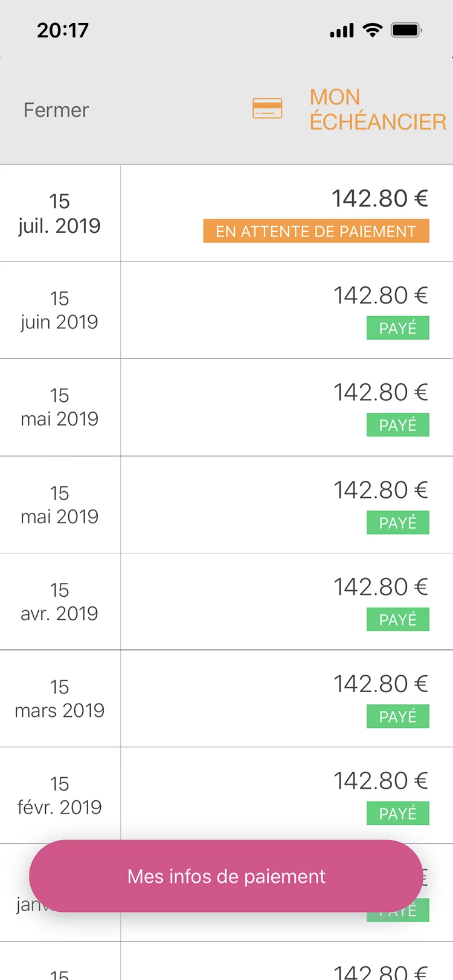Screen dimensions: 453x980
Task: Tap the EN ATTENTE DE PAIEMENT badge
Action: tap(316, 231)
